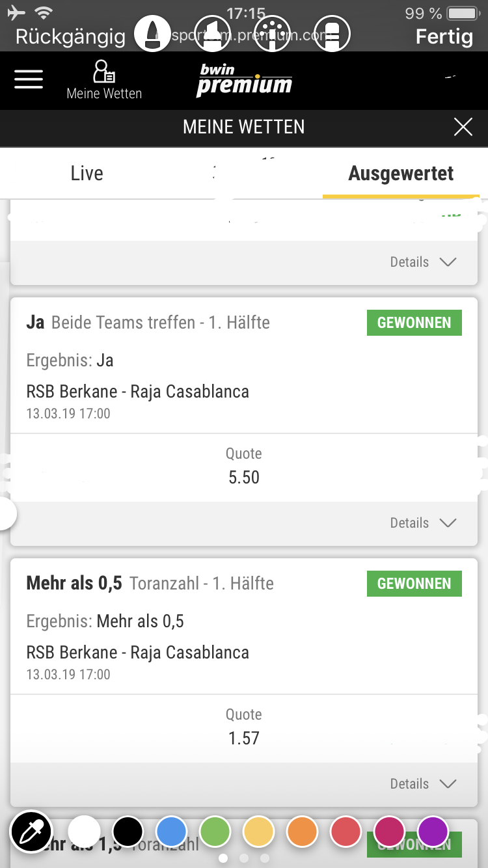Close the Meine Wetten panel

click(x=463, y=127)
